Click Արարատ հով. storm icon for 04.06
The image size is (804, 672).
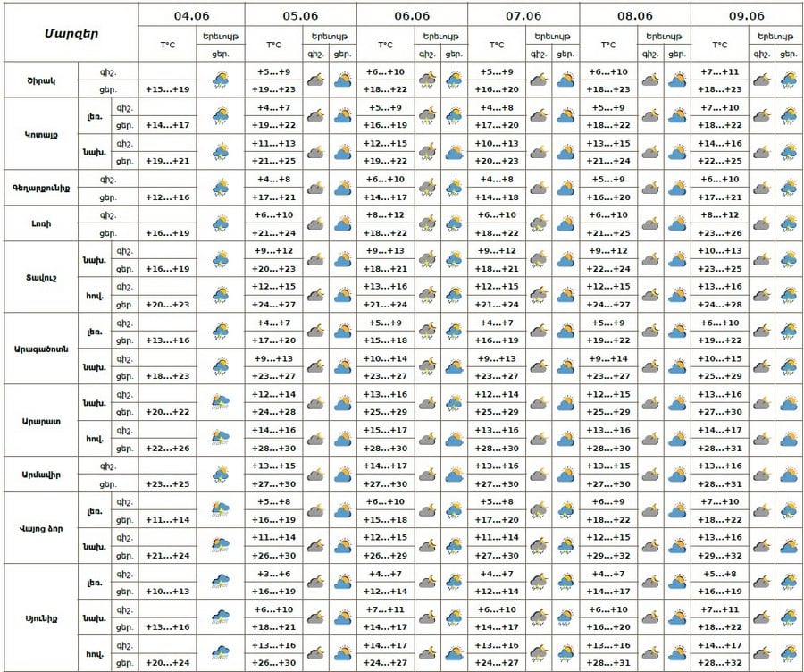pos(221,439)
